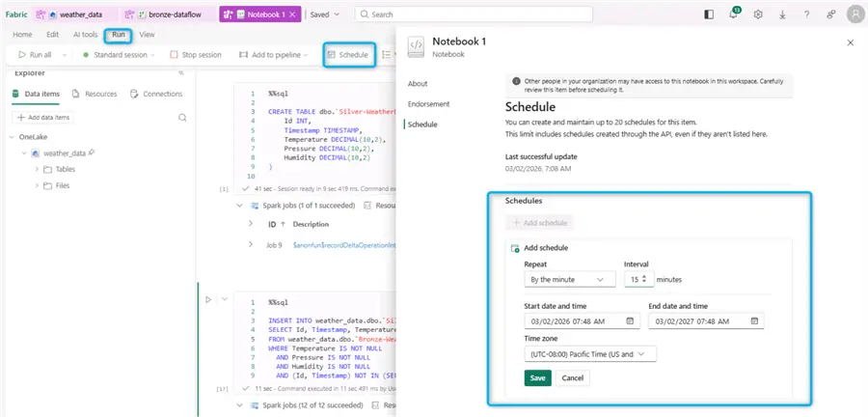Image resolution: width=868 pixels, height=417 pixels.
Task: Click the Start date and time field
Action: [582, 321]
